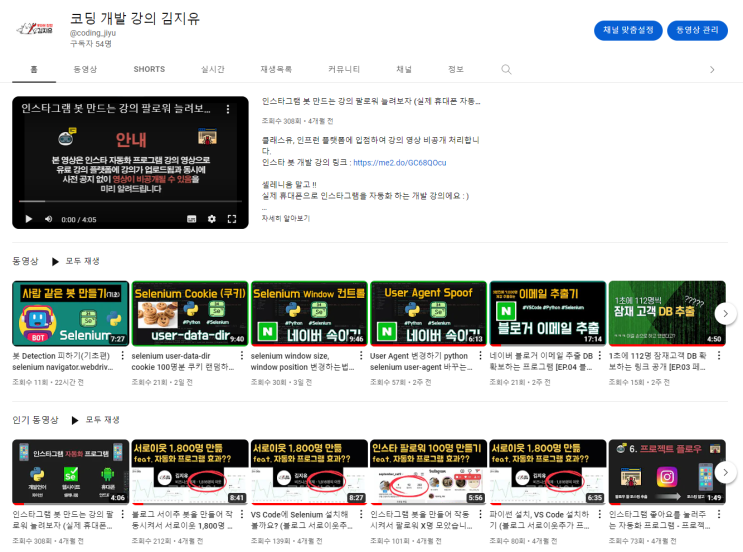Open menu for selenium window size video
This screenshot has height=552, width=743.
coord(361,355)
